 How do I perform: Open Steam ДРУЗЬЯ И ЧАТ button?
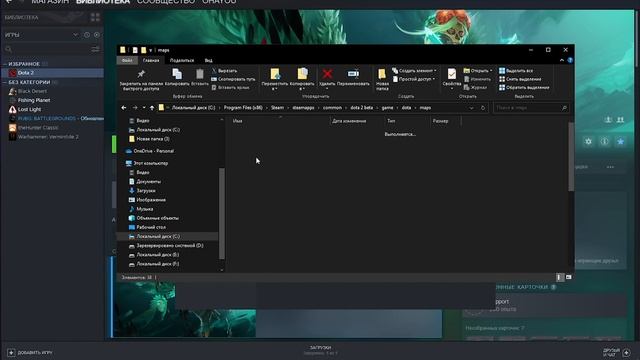pyautogui.click(x=616, y=352)
